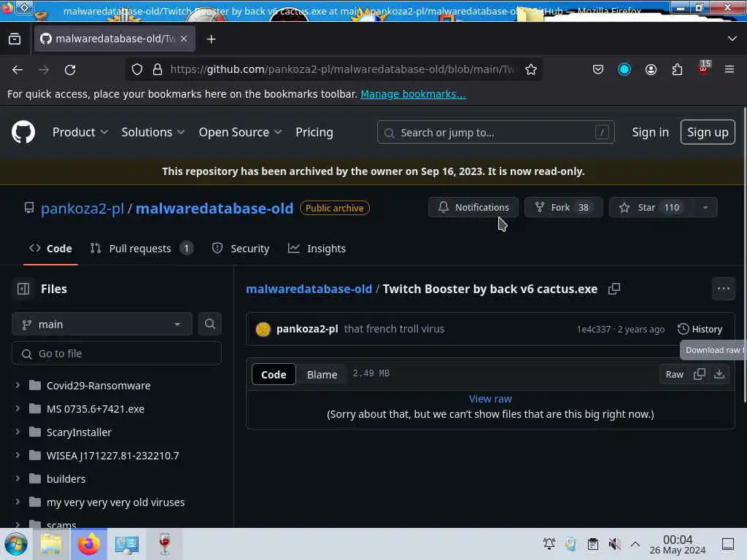Expand the WISEA J171227.81-232210.7 folder

(18, 455)
